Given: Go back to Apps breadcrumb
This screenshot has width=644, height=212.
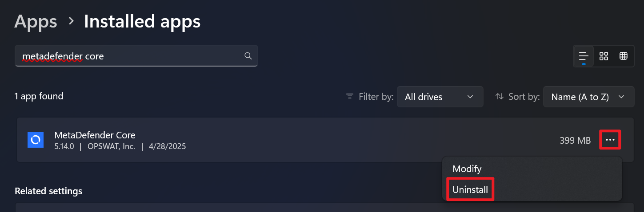Looking at the screenshot, I should tap(36, 21).
